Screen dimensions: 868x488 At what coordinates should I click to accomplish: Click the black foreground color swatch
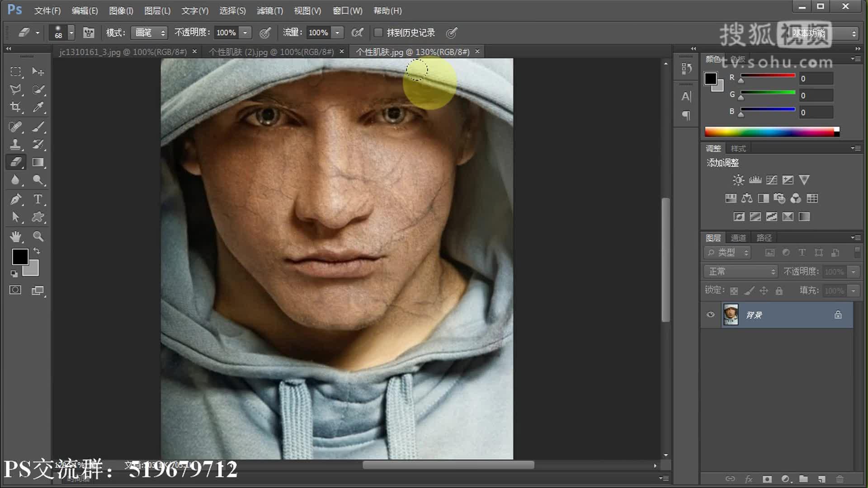(x=20, y=257)
